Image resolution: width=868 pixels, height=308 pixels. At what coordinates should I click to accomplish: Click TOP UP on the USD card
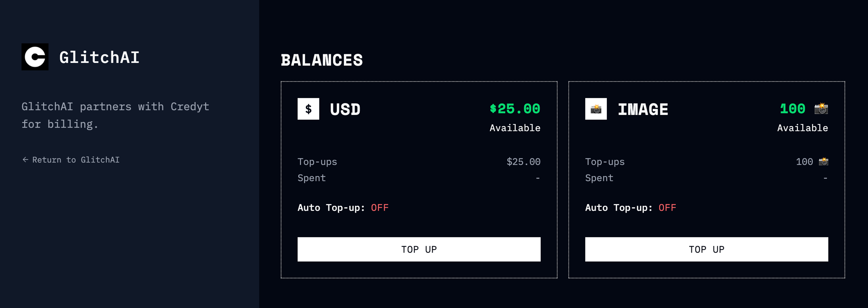pyautogui.click(x=419, y=249)
